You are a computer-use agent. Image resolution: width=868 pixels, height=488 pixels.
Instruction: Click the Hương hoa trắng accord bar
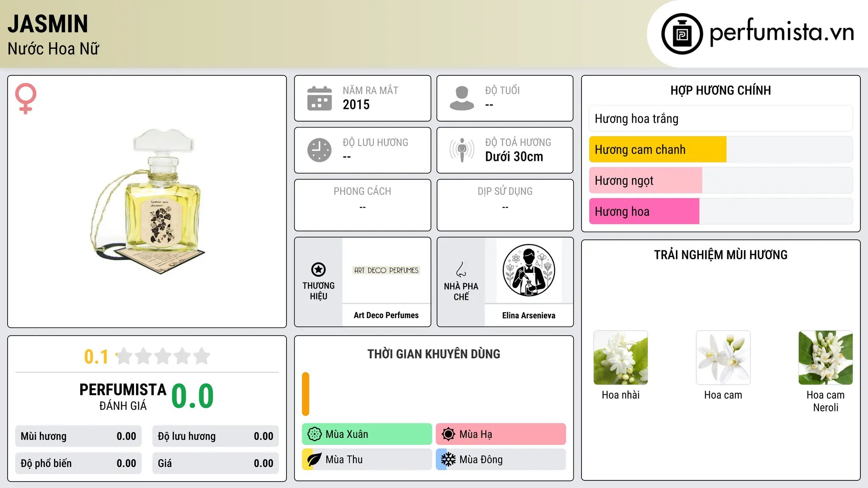(x=721, y=119)
